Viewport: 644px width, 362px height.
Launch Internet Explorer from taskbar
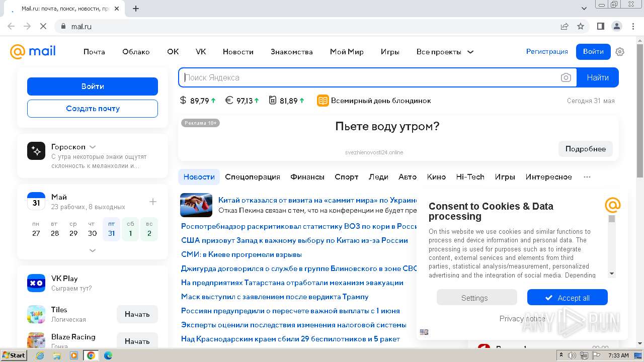coord(40,355)
